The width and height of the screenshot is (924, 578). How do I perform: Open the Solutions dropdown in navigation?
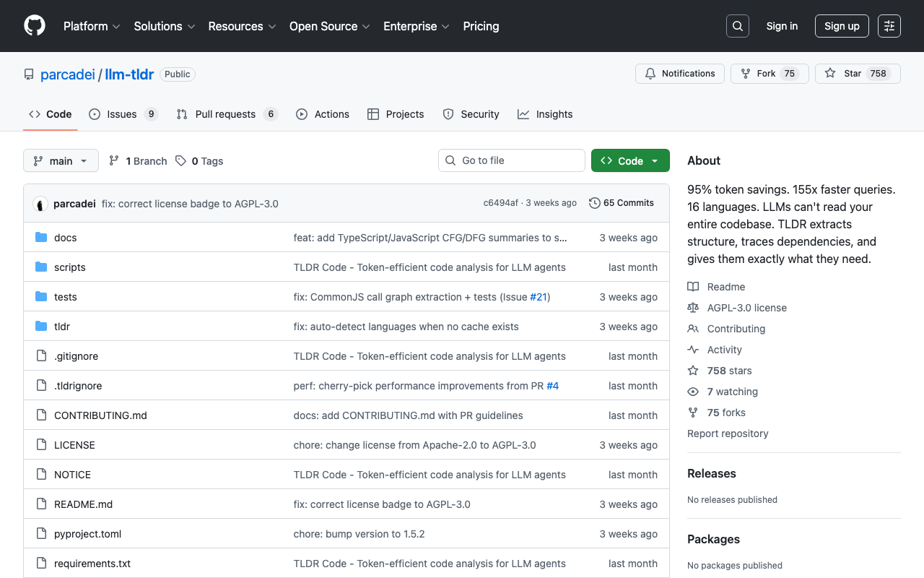tap(164, 26)
